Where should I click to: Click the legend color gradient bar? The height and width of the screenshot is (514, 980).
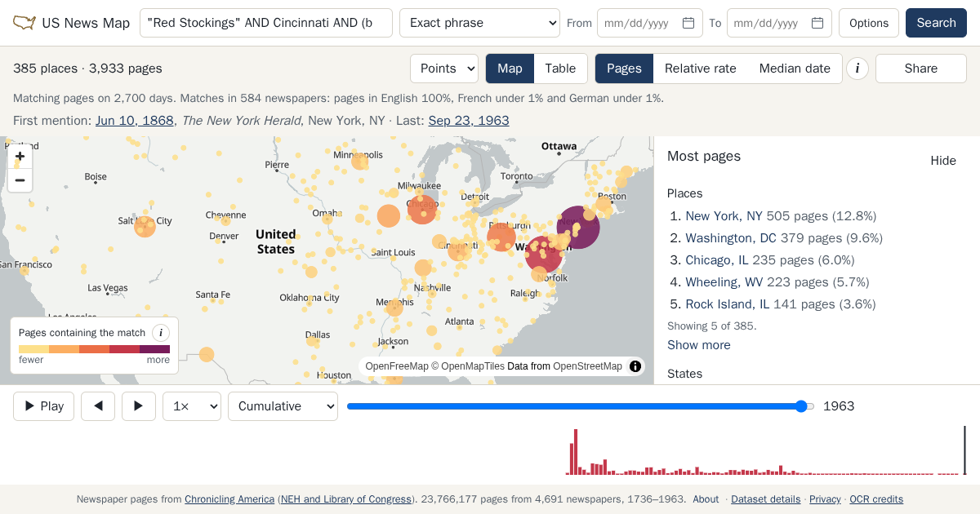pyautogui.click(x=94, y=349)
